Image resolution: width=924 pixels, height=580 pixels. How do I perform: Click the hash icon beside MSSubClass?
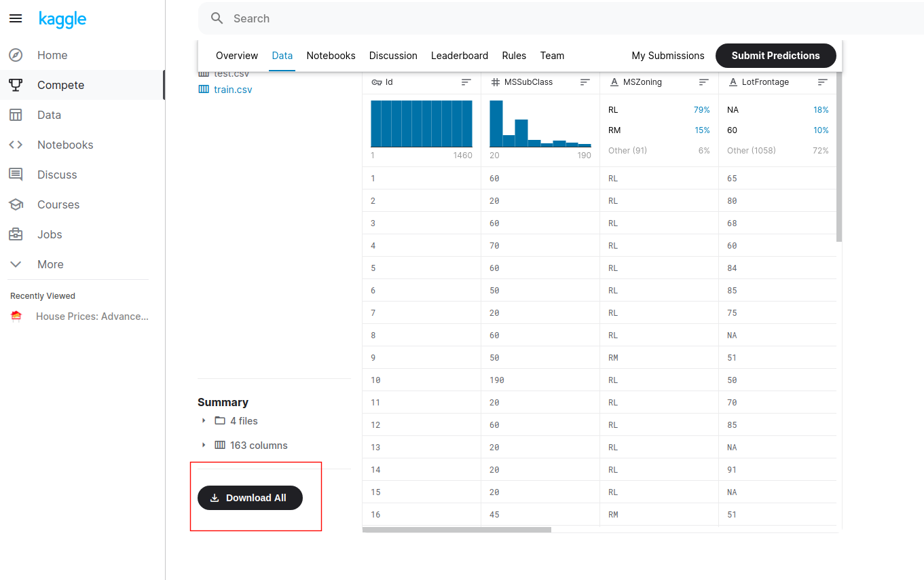[495, 82]
